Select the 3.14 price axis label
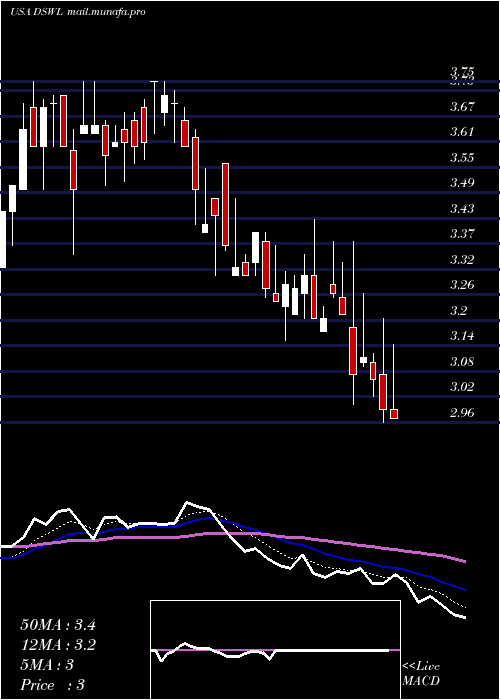Image resolution: width=500 pixels, height=700 pixels. point(462,335)
